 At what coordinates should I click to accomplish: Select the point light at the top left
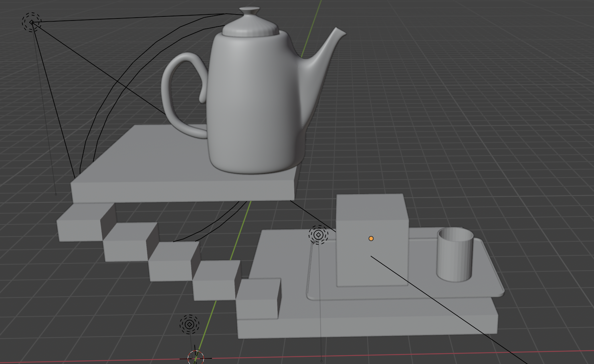click(31, 22)
